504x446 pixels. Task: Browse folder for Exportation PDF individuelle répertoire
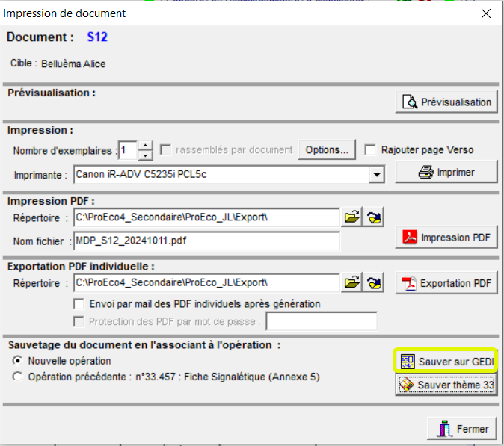tap(351, 283)
